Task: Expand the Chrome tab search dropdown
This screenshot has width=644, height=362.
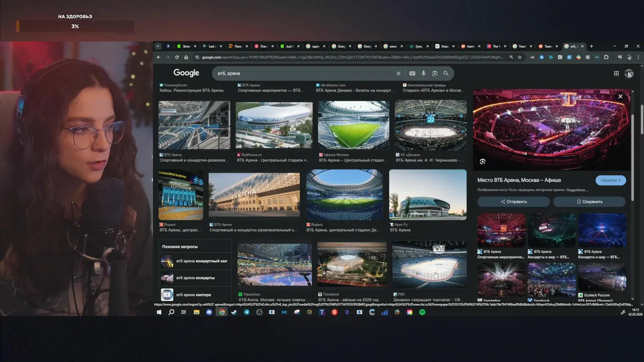Action: click(158, 46)
